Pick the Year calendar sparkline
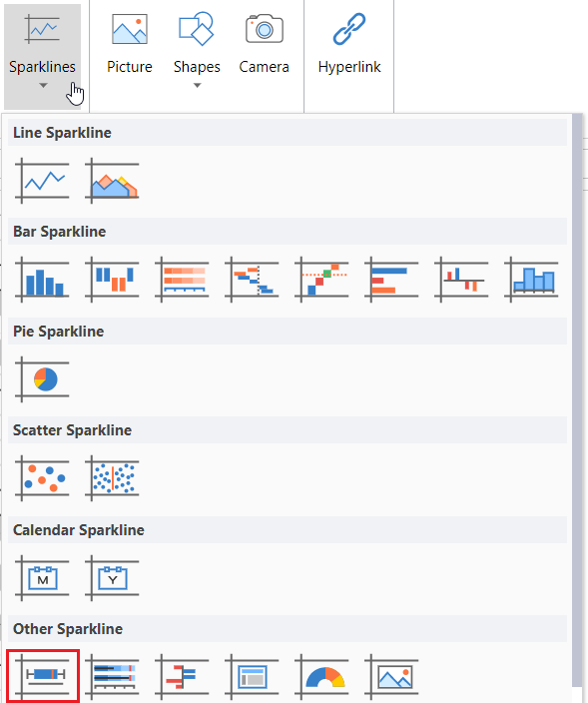 [x=112, y=577]
